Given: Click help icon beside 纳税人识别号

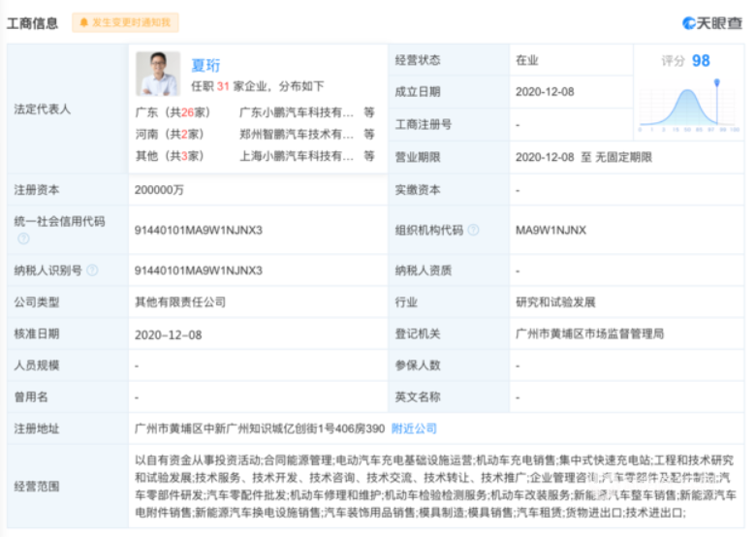Looking at the screenshot, I should (x=92, y=270).
